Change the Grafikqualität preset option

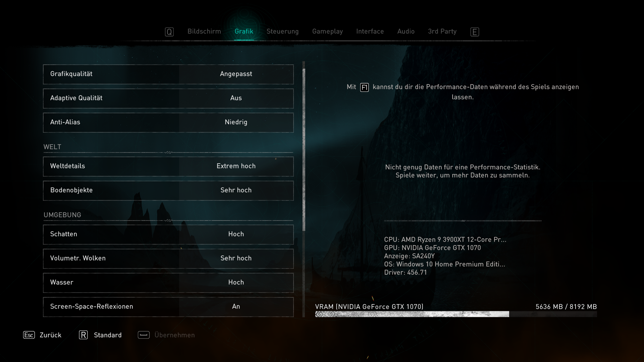[x=236, y=74]
